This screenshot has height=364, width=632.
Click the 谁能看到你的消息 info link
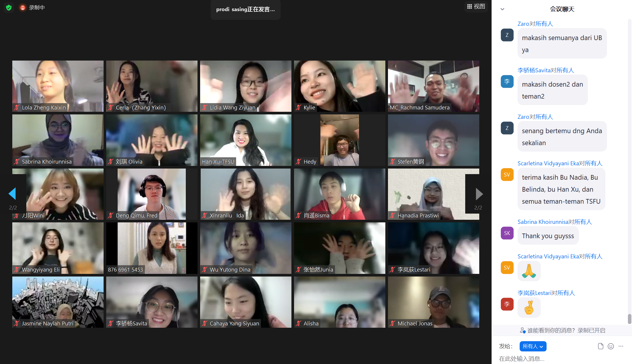[551, 330]
